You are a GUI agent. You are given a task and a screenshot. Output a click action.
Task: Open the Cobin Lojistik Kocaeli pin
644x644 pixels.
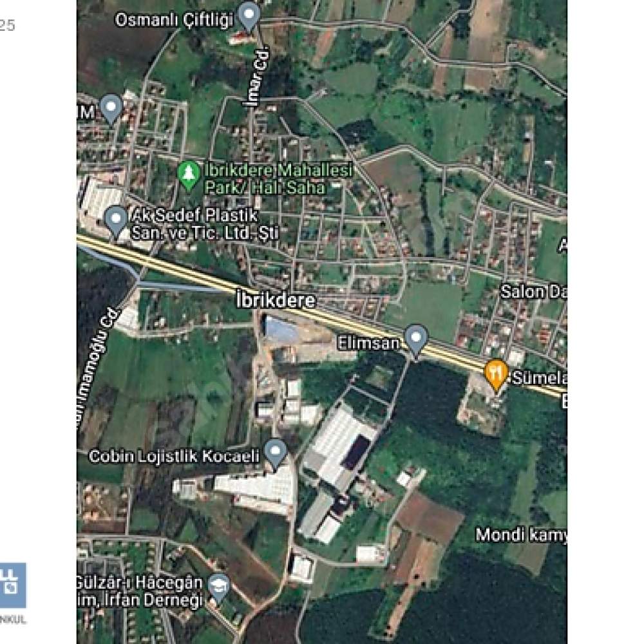276,454
